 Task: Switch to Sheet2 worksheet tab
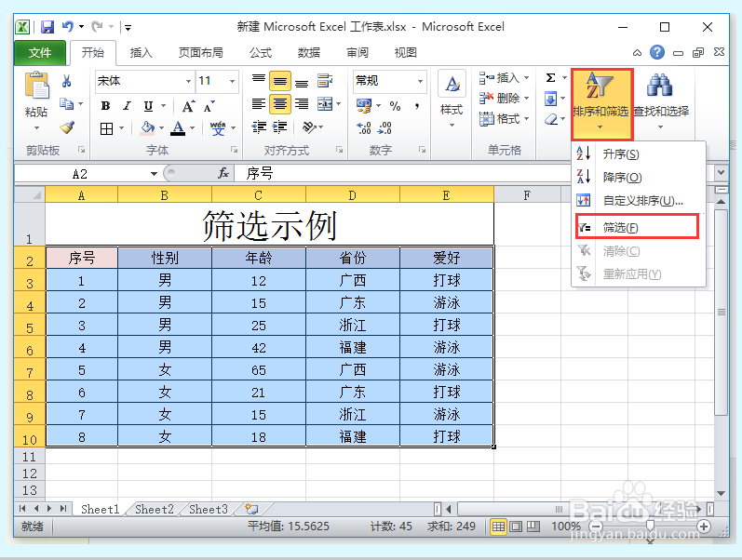(155, 510)
